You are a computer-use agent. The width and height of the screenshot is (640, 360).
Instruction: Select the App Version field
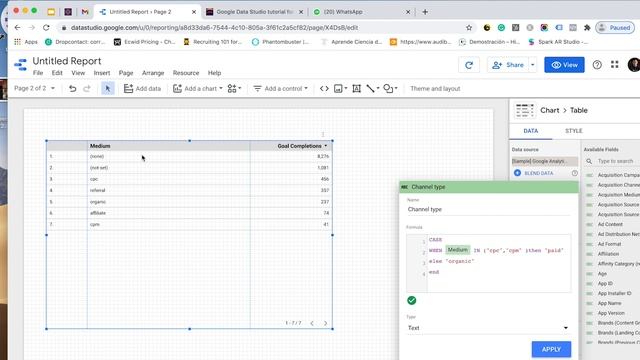611,313
